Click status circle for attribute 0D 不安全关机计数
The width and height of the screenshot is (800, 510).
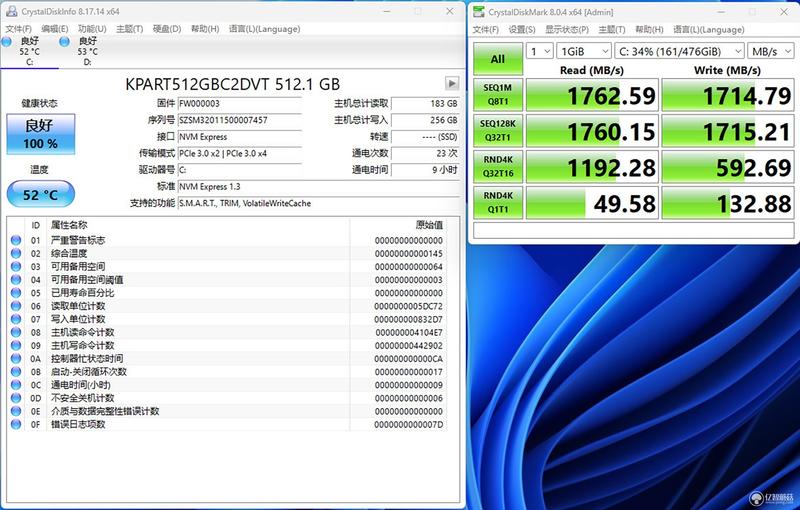[16, 398]
